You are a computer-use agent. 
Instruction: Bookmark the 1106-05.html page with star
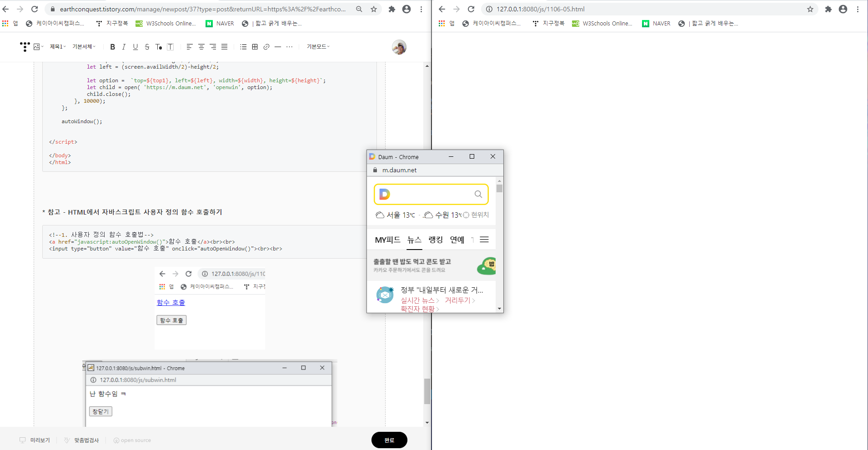coord(810,9)
